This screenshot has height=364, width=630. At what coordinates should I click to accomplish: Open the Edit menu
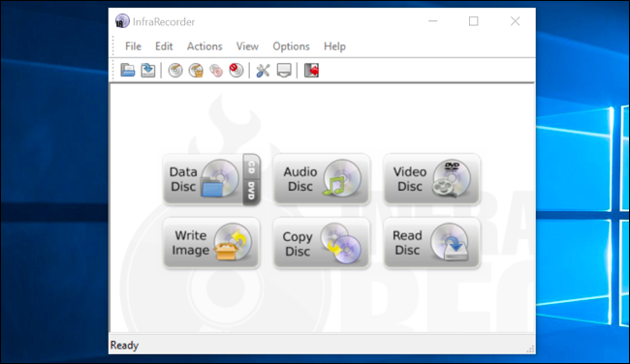click(164, 46)
